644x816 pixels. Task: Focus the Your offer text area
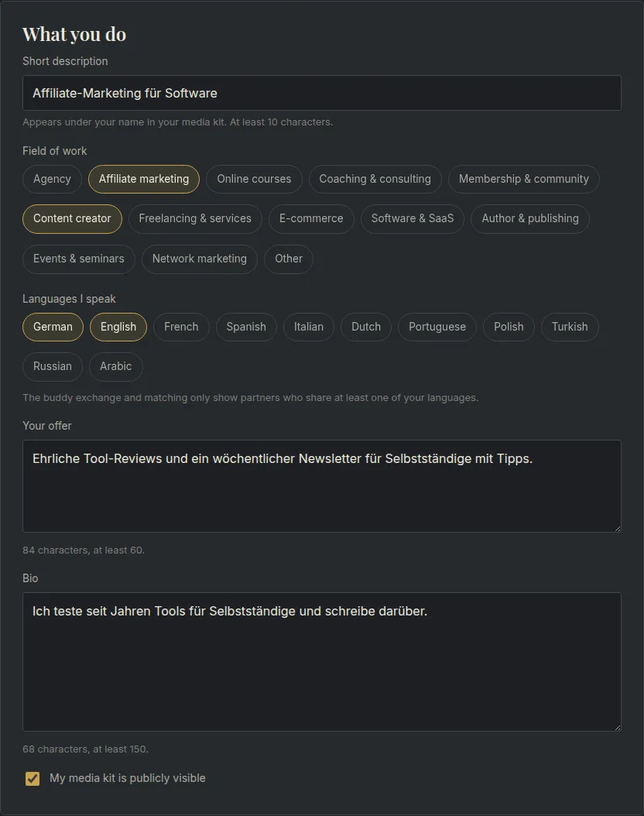click(x=322, y=486)
